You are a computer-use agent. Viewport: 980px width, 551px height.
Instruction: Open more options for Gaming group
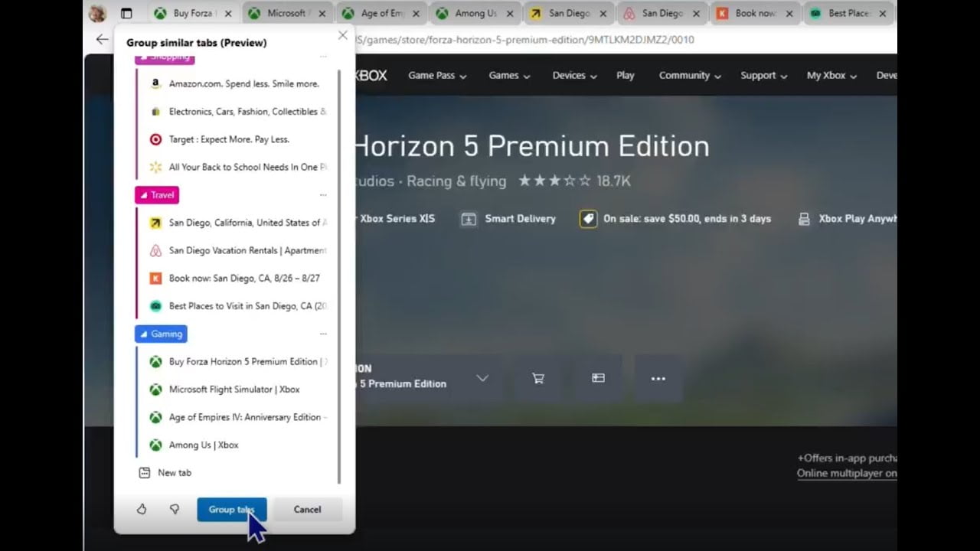point(323,334)
